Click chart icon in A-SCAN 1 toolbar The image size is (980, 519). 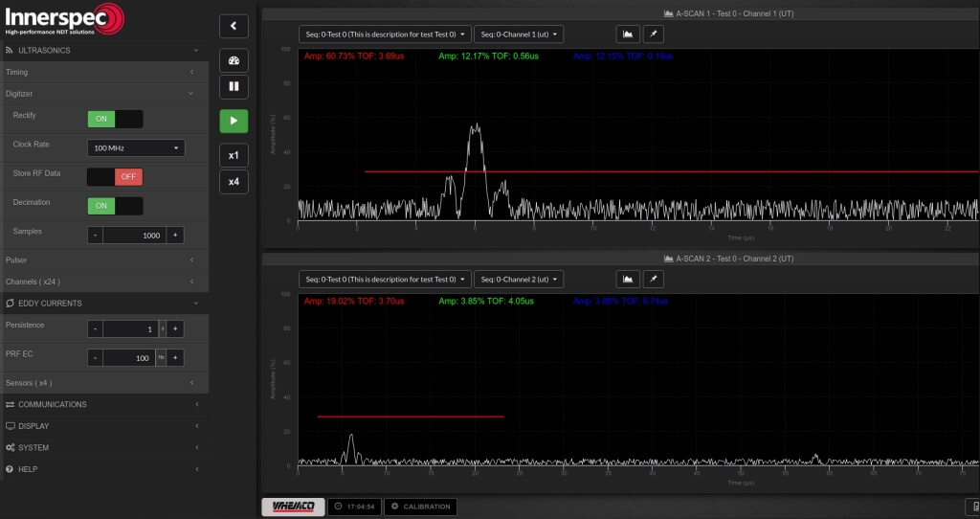[628, 34]
